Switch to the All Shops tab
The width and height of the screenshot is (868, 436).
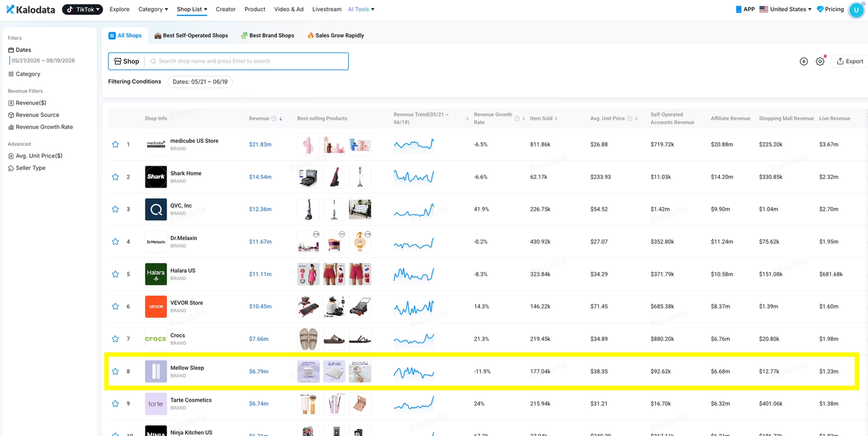[125, 36]
